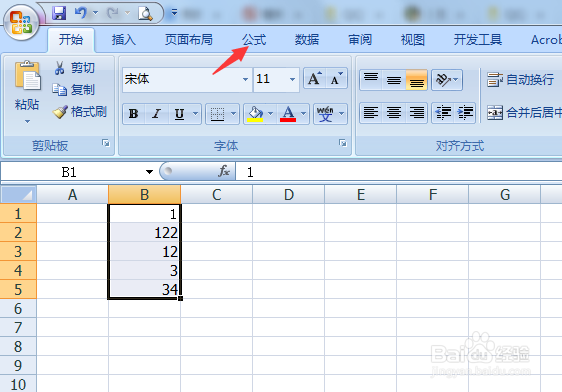Select row 10 header
Viewport: 562px width, 392px height.
18,384
